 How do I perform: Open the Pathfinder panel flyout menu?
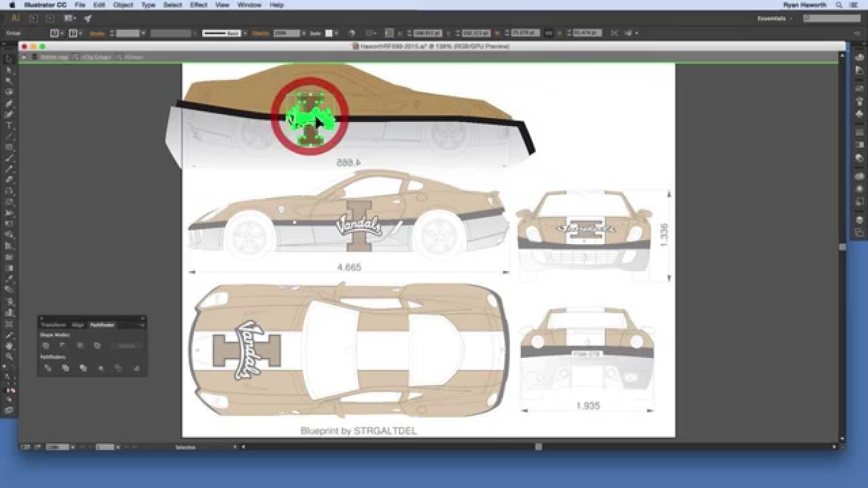coord(141,325)
